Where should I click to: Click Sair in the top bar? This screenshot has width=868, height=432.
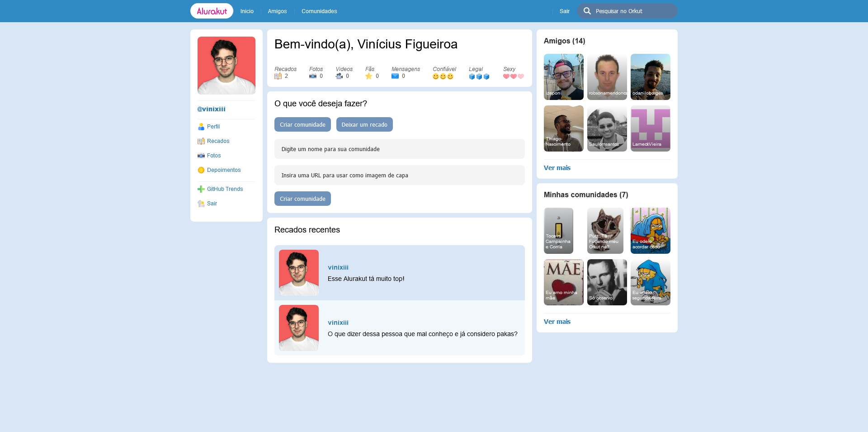[x=565, y=11]
